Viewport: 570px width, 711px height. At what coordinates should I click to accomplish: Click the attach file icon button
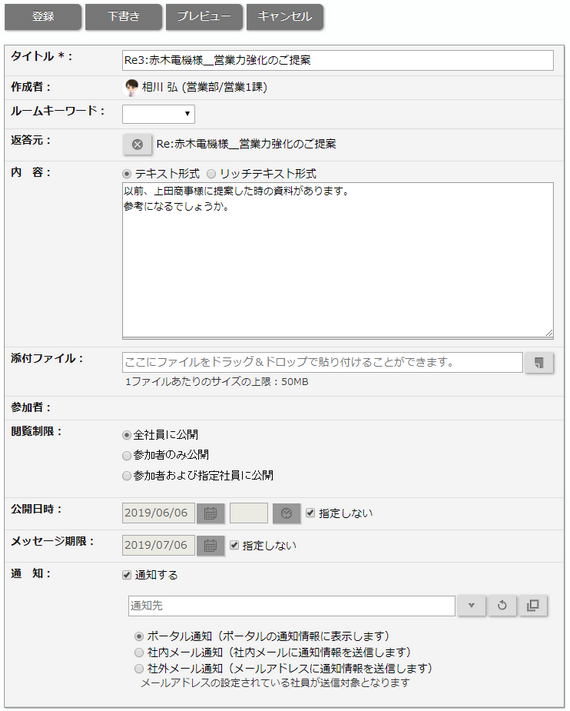tap(539, 363)
